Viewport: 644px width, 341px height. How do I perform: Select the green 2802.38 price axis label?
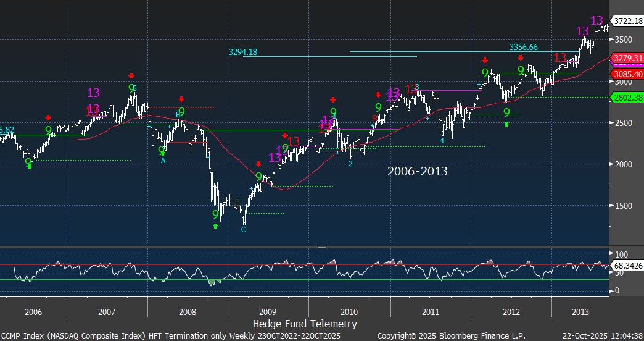click(627, 97)
